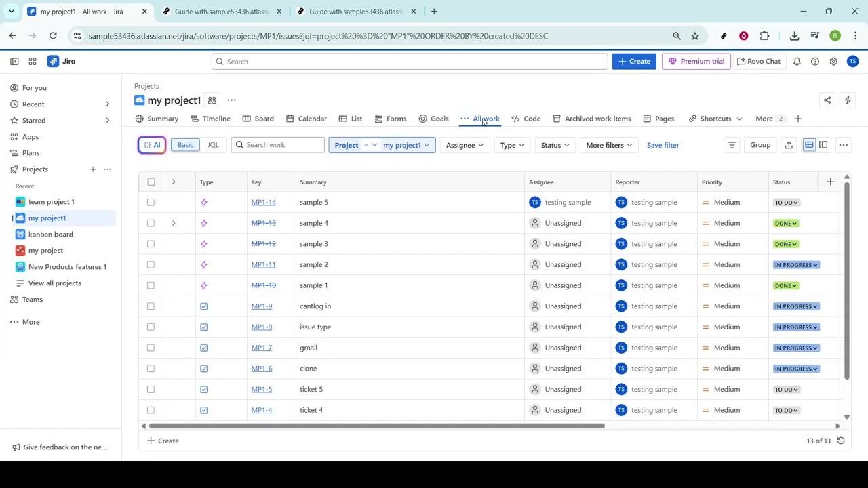Click the export issues icon
The image size is (868, 488).
click(789, 145)
